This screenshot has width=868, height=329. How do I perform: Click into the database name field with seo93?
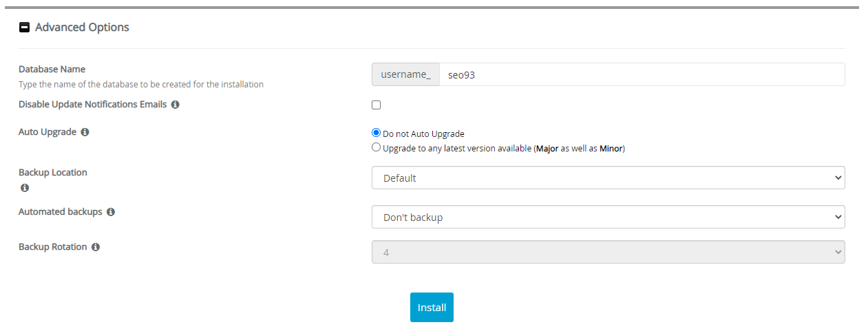tap(640, 75)
